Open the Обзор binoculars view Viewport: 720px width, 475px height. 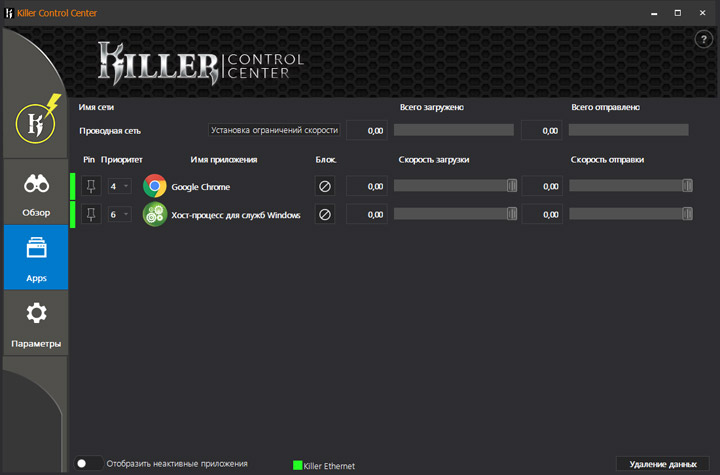pyautogui.click(x=36, y=192)
